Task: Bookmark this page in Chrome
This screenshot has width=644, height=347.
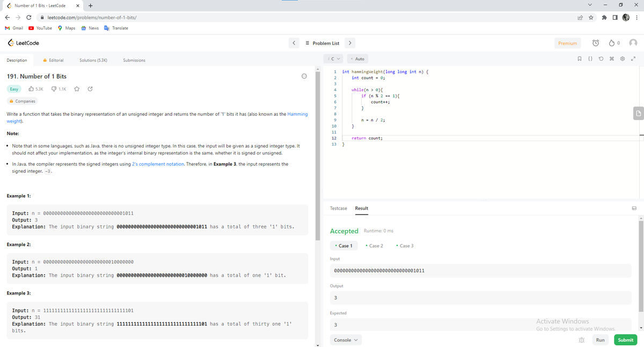Action: point(590,18)
